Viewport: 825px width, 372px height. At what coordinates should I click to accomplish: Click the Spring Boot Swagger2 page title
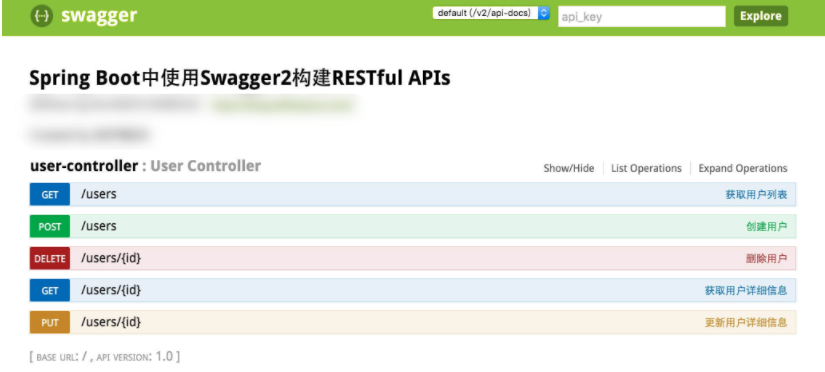tap(240, 78)
